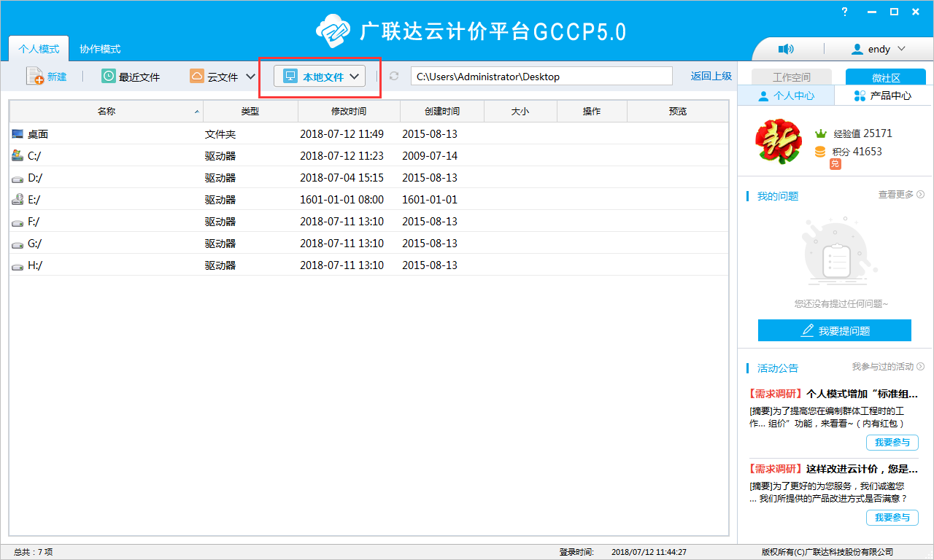Click the C:/ drive icon

[x=18, y=155]
